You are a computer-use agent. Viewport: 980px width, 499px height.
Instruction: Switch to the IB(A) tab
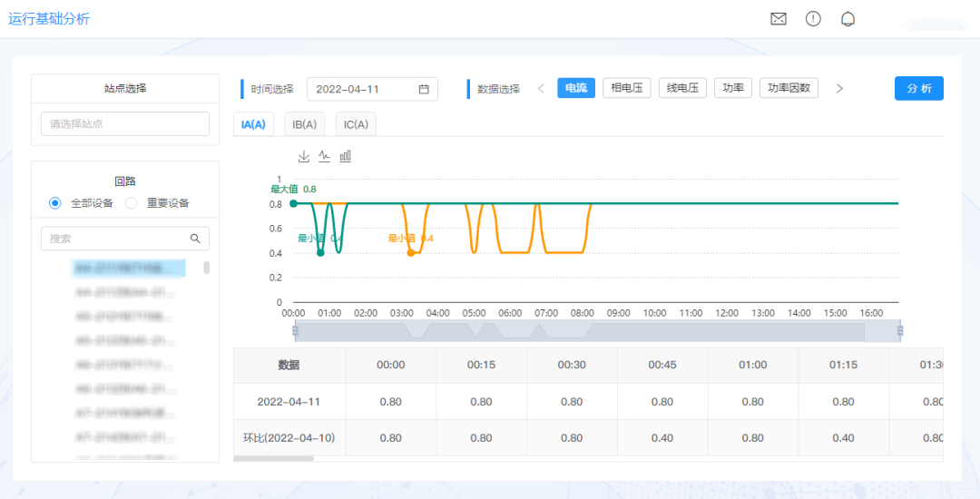(305, 124)
